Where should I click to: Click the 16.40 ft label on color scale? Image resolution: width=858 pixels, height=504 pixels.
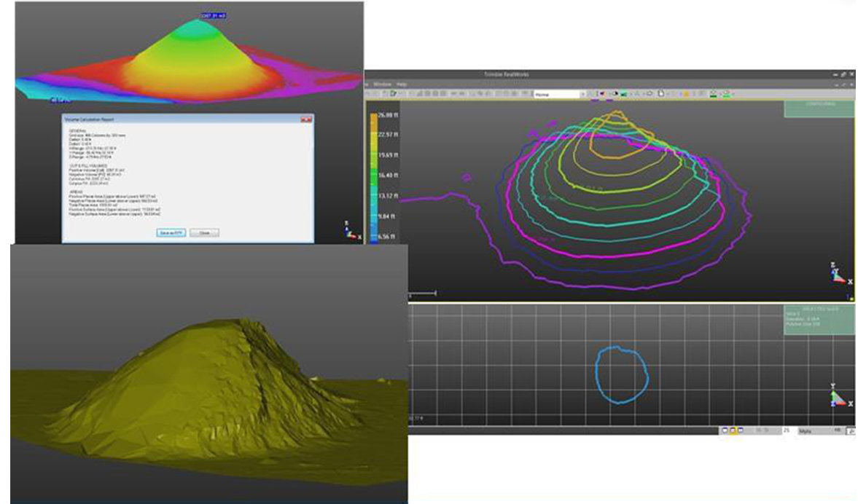(x=388, y=175)
